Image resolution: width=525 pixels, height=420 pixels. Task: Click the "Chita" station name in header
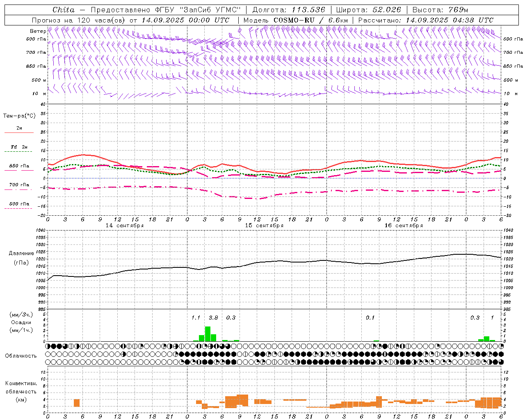click(64, 10)
